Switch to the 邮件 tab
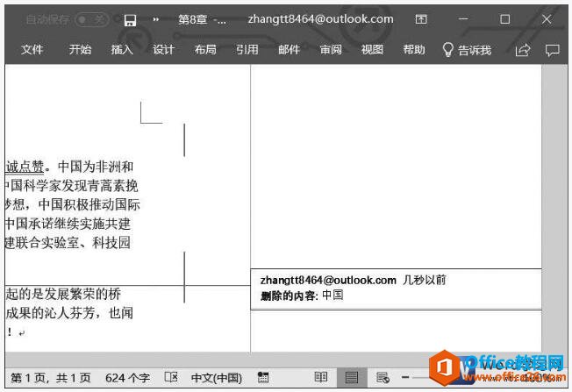 click(289, 49)
